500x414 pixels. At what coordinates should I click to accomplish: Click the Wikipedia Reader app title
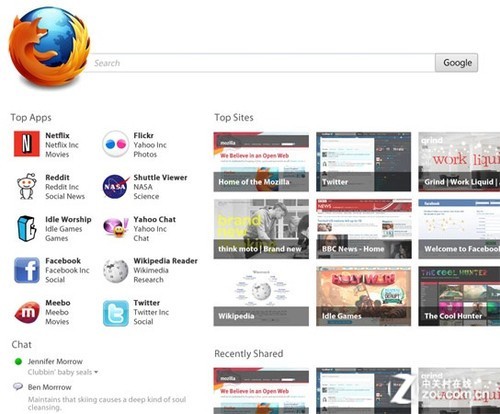[x=165, y=261]
